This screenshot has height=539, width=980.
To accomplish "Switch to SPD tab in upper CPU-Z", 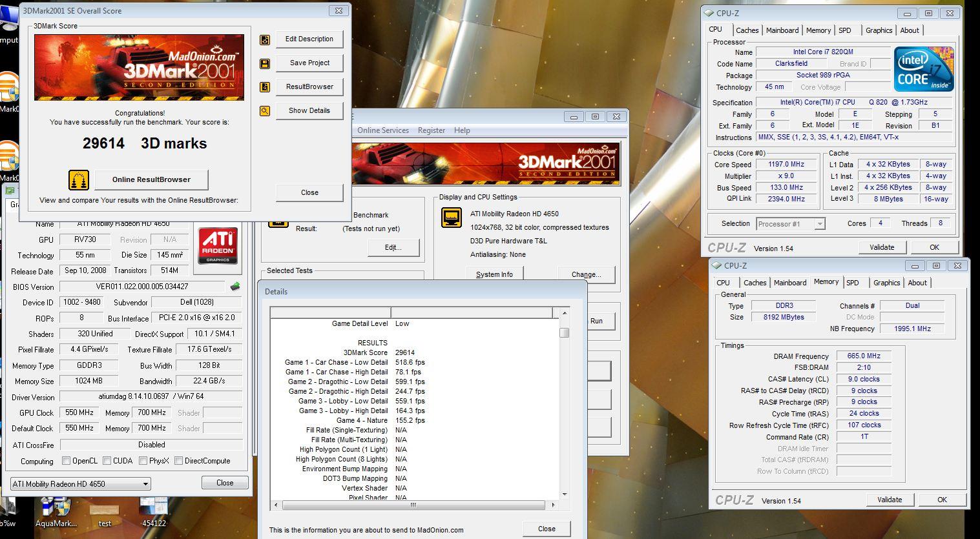I will click(x=845, y=30).
